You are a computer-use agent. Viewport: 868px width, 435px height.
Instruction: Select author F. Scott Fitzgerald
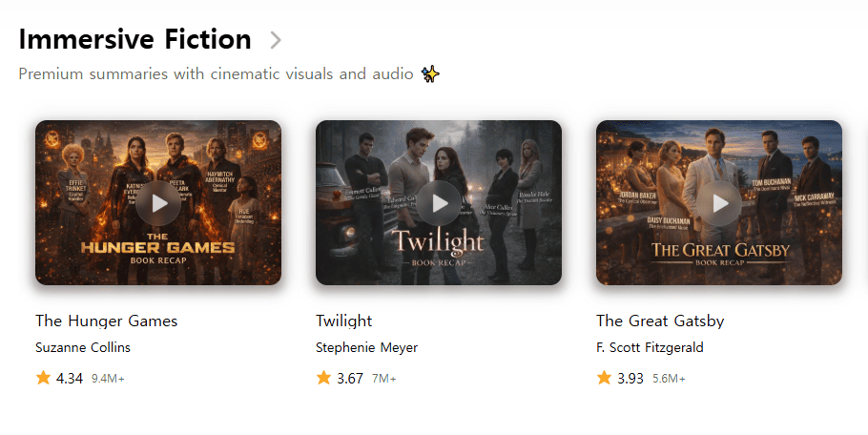point(650,347)
